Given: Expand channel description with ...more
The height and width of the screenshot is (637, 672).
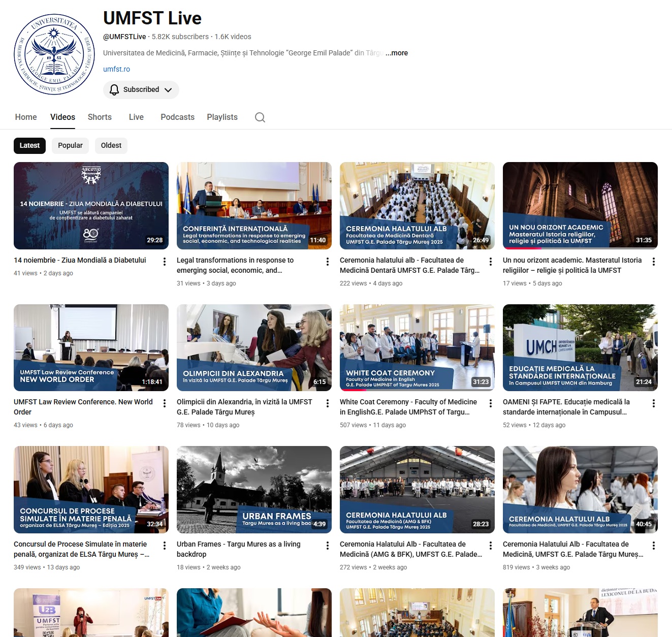Looking at the screenshot, I should (397, 53).
